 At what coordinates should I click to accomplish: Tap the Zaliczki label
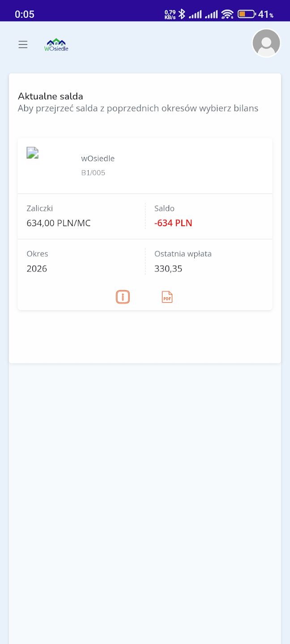pyautogui.click(x=40, y=208)
